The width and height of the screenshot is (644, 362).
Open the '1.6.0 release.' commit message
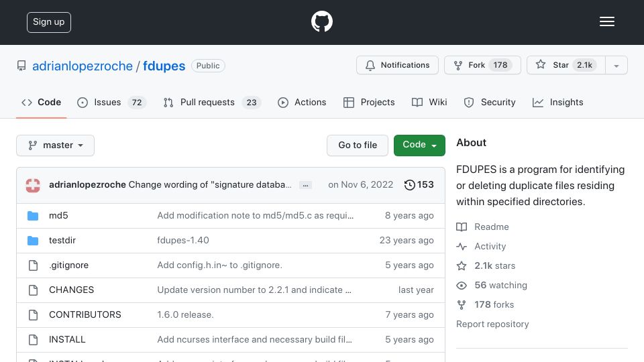[x=185, y=315]
